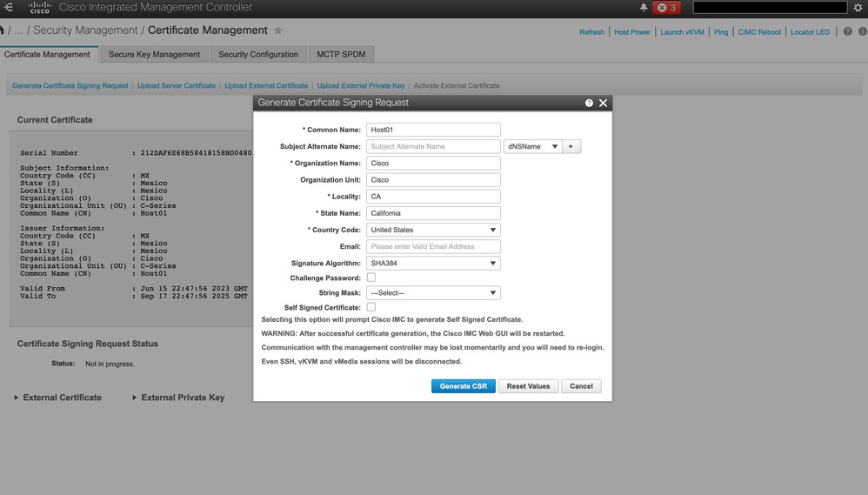Open the settings gear icon

pyautogui.click(x=858, y=7)
